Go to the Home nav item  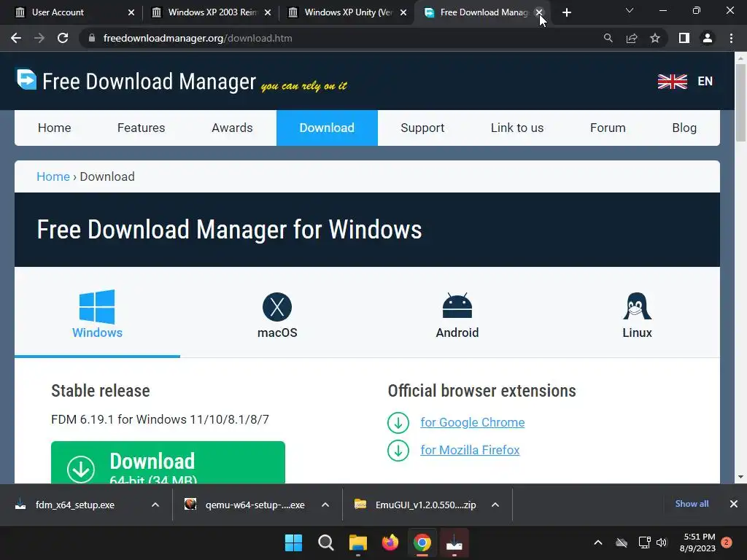pyautogui.click(x=54, y=128)
